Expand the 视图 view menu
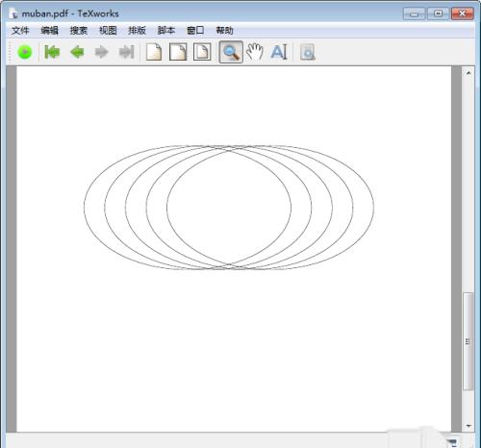The height and width of the screenshot is (448, 481). point(108,31)
